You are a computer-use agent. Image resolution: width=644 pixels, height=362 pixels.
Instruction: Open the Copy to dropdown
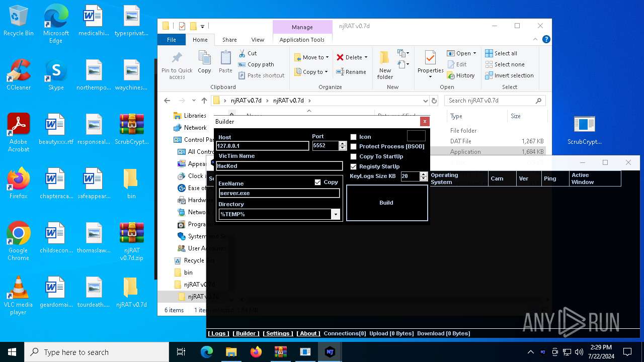(x=311, y=72)
